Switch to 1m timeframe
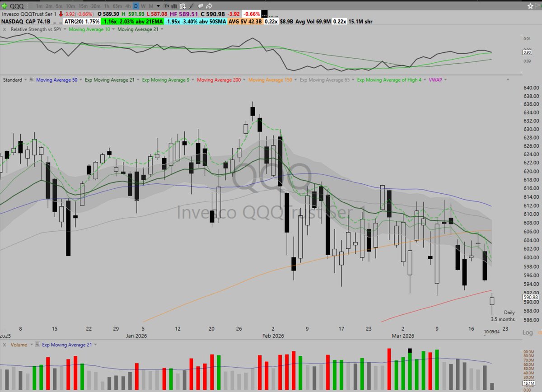This screenshot has height=392, width=542. click(x=39, y=6)
